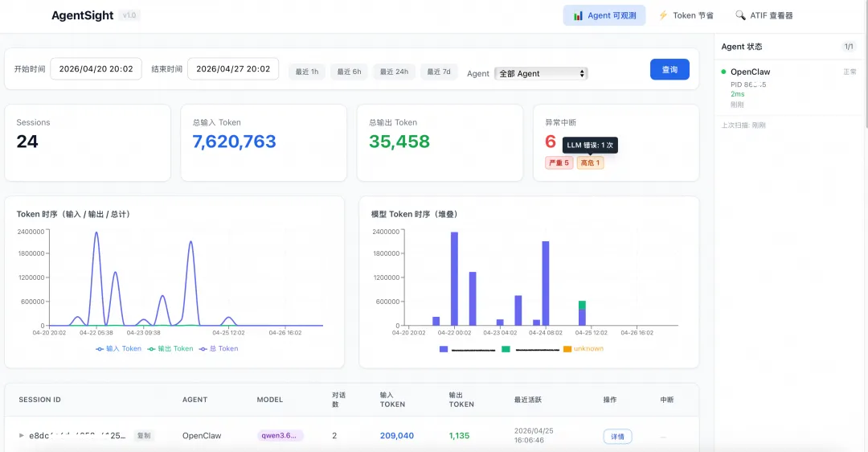This screenshot has width=868, height=452.
Task: Click input token value 209,040
Action: coord(397,435)
